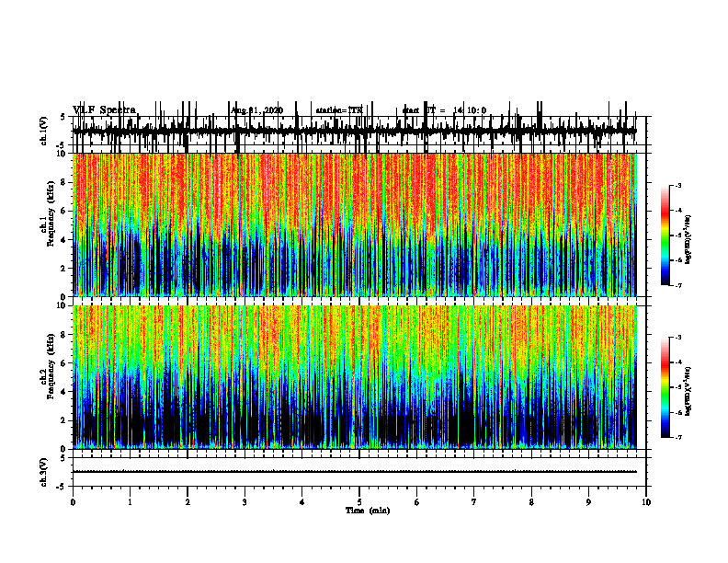Click the ch.1 spectrogram panel
This screenshot has height=563, width=728.
pos(354,224)
